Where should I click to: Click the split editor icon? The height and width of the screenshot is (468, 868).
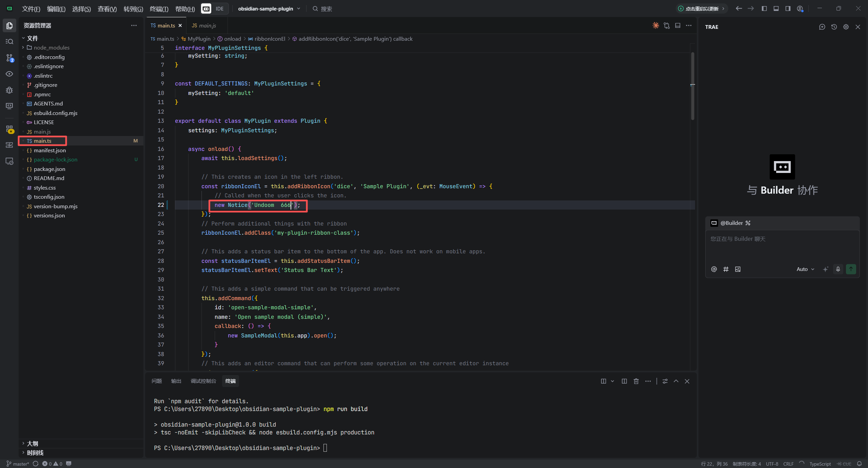(x=677, y=25)
